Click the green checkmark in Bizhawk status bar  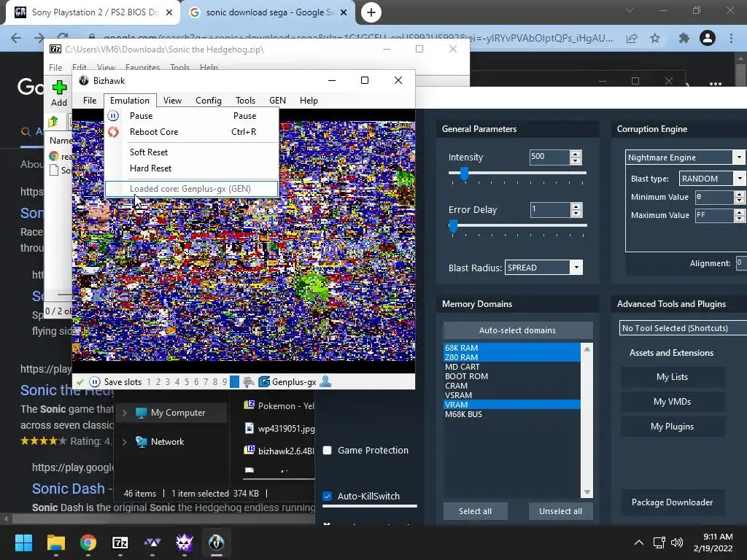(x=80, y=382)
